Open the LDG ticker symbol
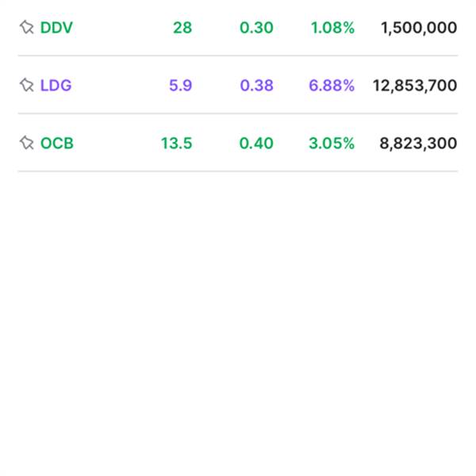Image resolution: width=476 pixels, height=476 pixels. click(56, 86)
